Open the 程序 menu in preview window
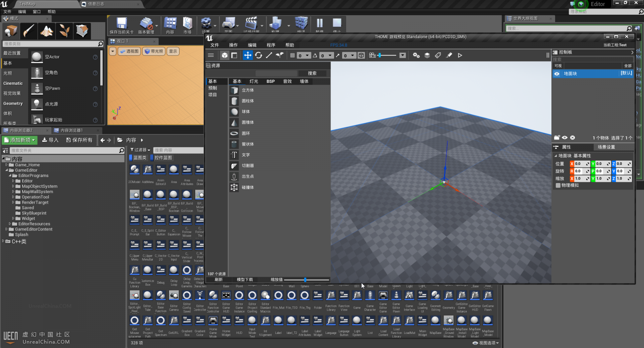Viewport: 644px width, 348px height. point(271,45)
